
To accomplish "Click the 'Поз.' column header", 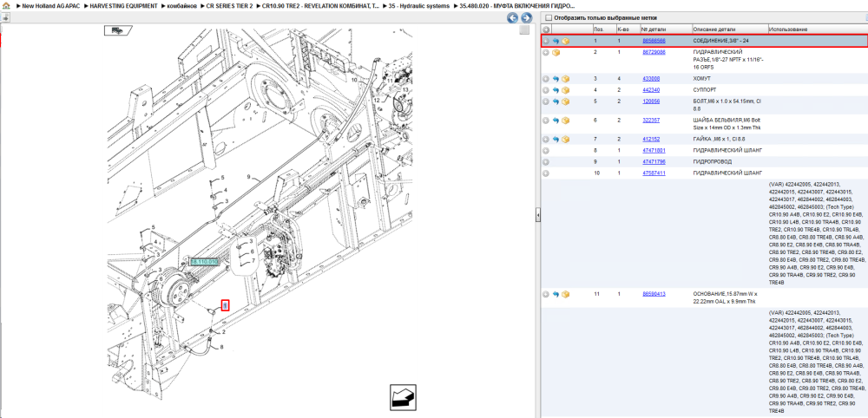I will click(598, 29).
